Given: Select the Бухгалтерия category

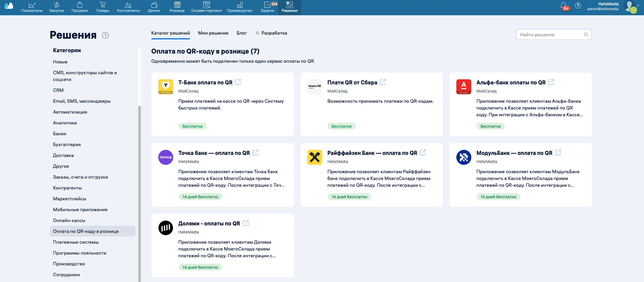Looking at the screenshot, I should point(67,144).
